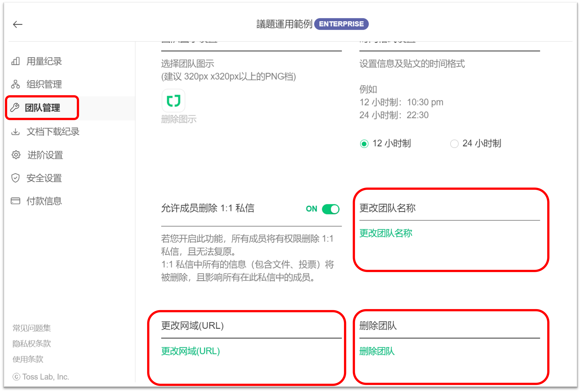
Task: Click the wrench icon beside 团队管理
Action: (15, 107)
